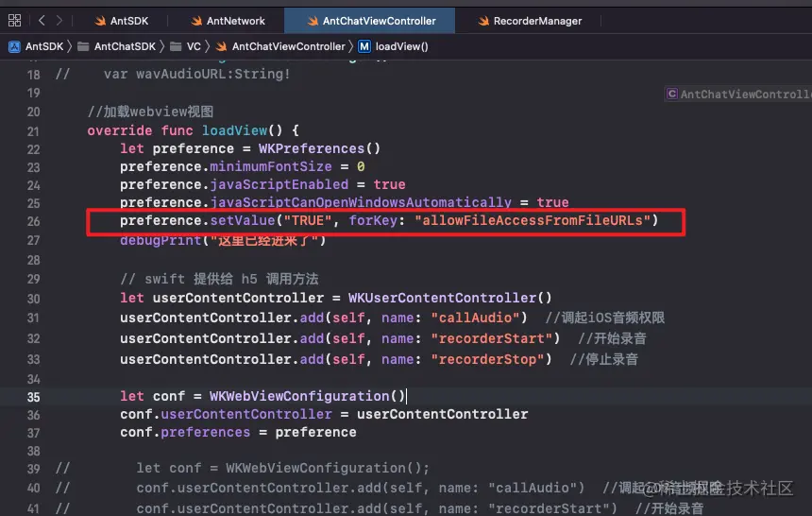Screen dimensions: 812x516
Task: Select the AntChatViewController tab
Action: [x=370, y=21]
